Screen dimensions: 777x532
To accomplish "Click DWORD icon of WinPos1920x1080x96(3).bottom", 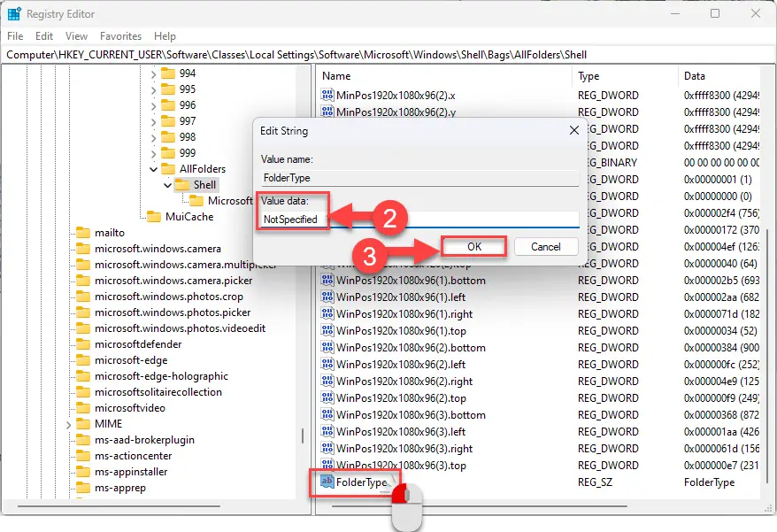I will point(327,415).
